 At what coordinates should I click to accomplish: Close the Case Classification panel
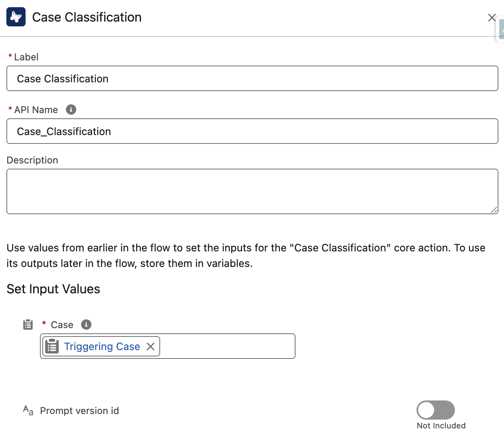[492, 17]
